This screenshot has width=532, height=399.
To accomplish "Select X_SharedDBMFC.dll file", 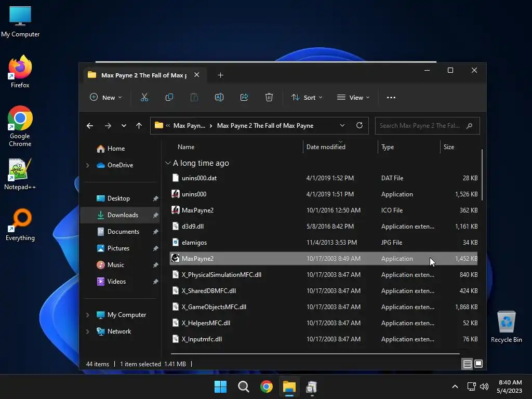I will (x=323, y=291).
